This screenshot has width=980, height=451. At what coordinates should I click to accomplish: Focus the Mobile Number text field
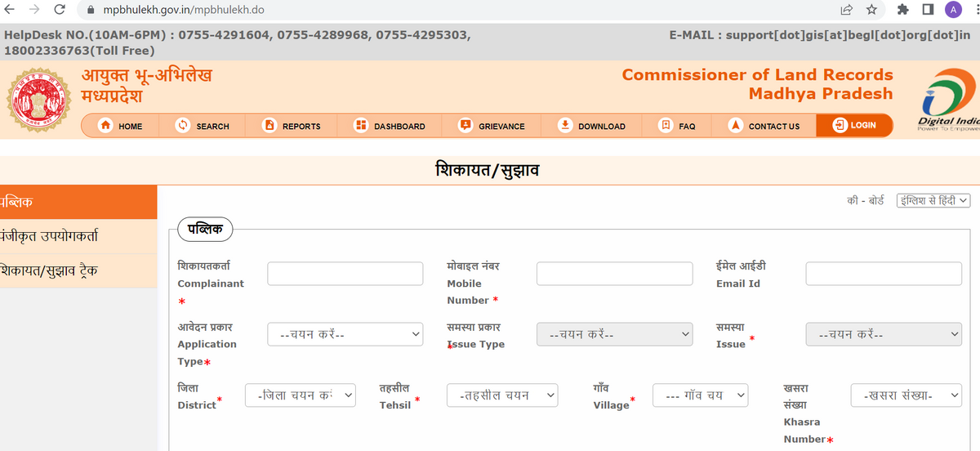tap(614, 274)
